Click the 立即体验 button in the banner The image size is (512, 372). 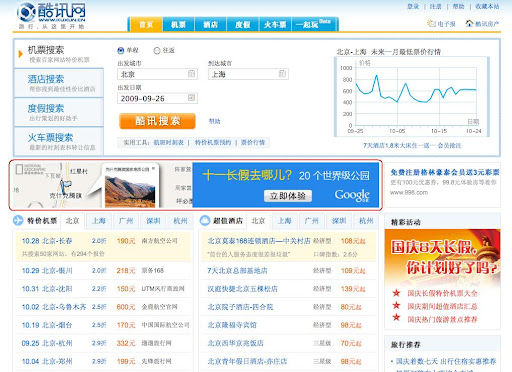pos(288,196)
